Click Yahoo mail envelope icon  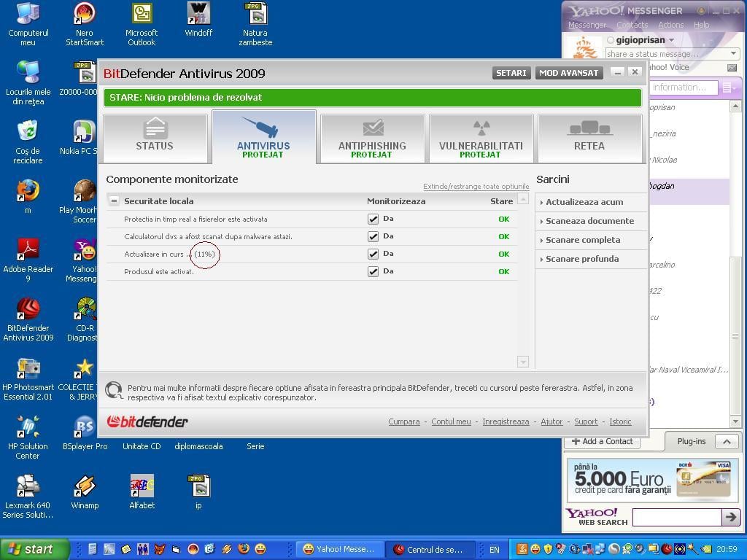point(732,68)
